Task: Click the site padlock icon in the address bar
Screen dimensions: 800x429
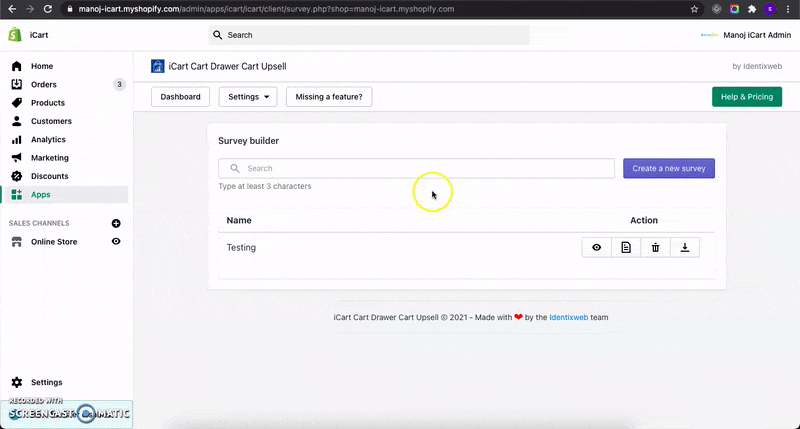Action: coord(70,9)
